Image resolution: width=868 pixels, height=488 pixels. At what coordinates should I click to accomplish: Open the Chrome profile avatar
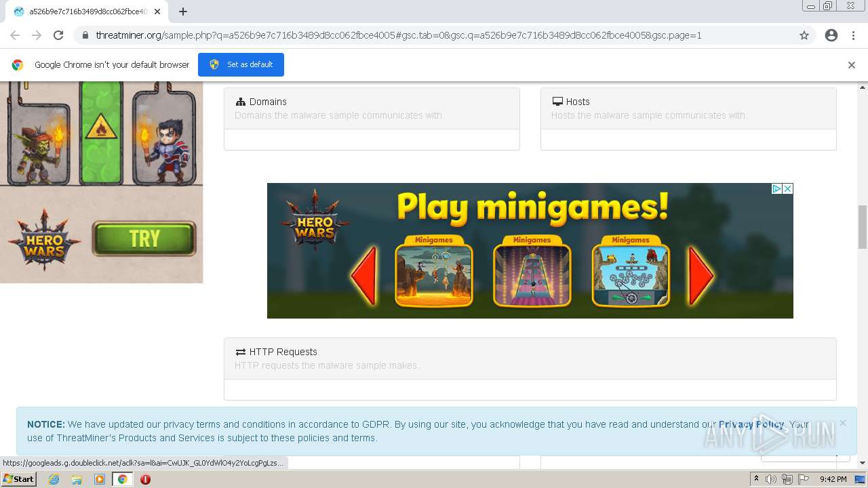pyautogui.click(x=831, y=35)
